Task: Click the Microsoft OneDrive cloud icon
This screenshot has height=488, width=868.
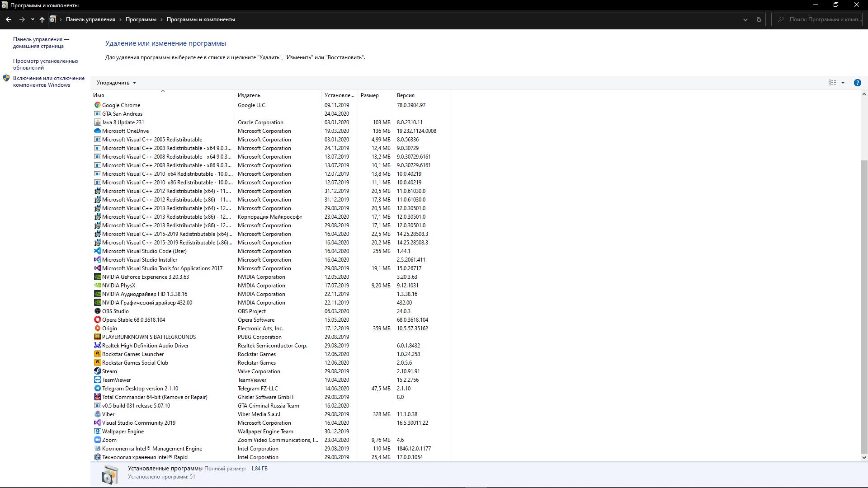Action: (x=97, y=131)
